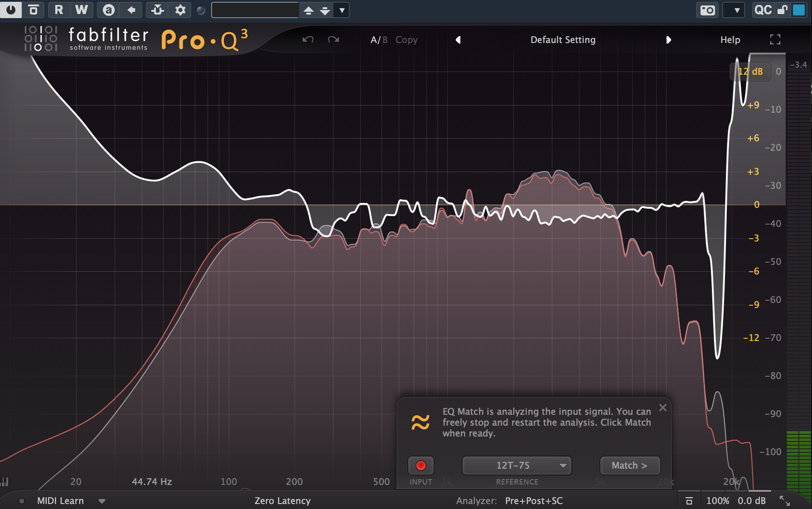Click the circled 'a' automation icon

coord(108,10)
